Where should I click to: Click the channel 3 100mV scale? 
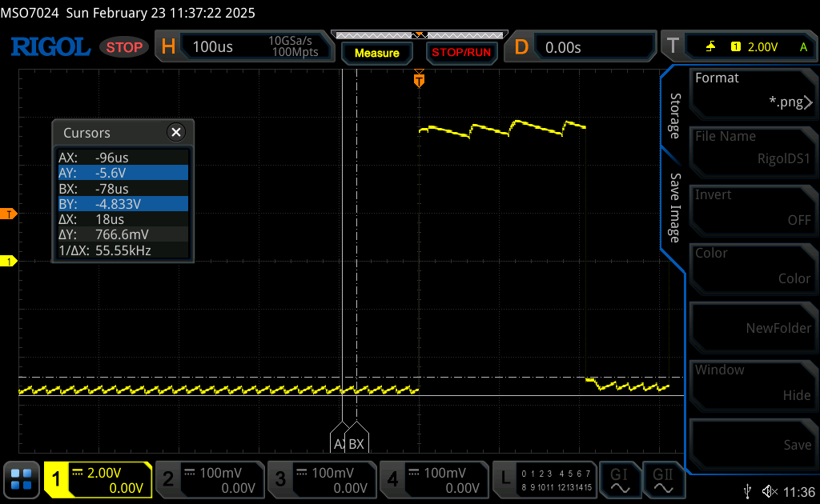(333, 473)
